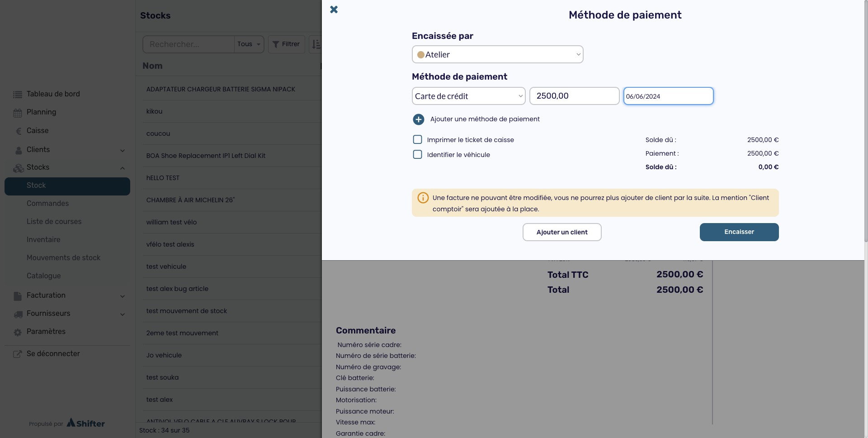Click the Paramètres gear icon
868x438 pixels.
click(18, 332)
